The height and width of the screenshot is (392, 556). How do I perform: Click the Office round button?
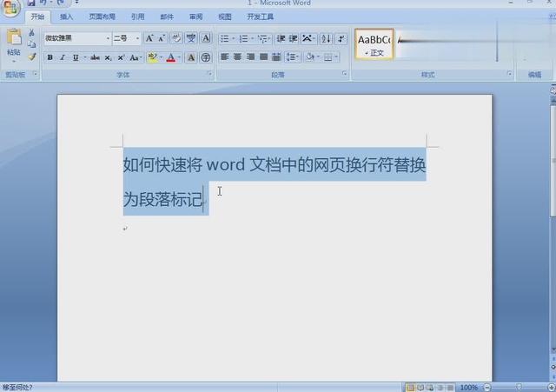[10, 8]
